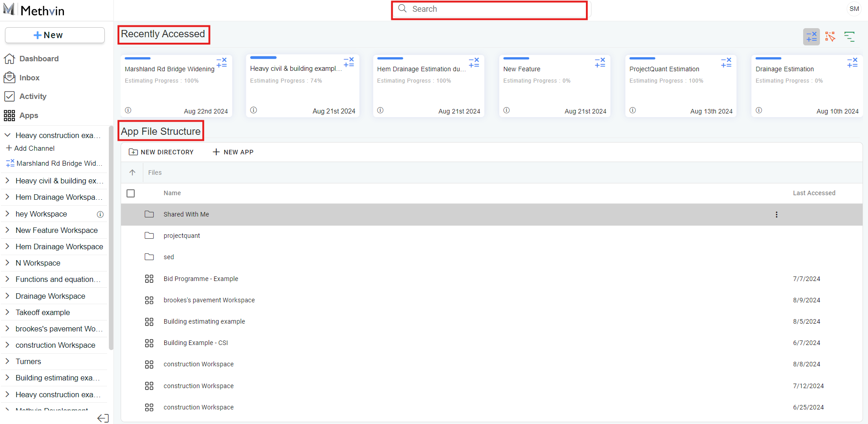Go up one level with the Files arrow
The height and width of the screenshot is (424, 868).
[x=132, y=173]
